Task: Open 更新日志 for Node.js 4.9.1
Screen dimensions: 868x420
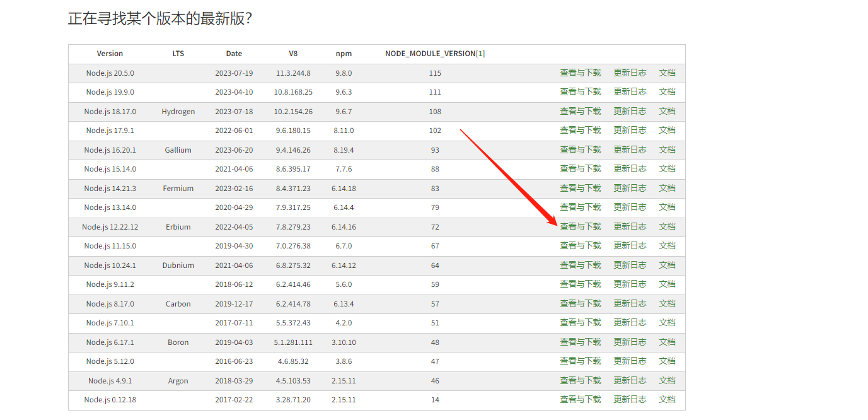Action: click(x=630, y=380)
